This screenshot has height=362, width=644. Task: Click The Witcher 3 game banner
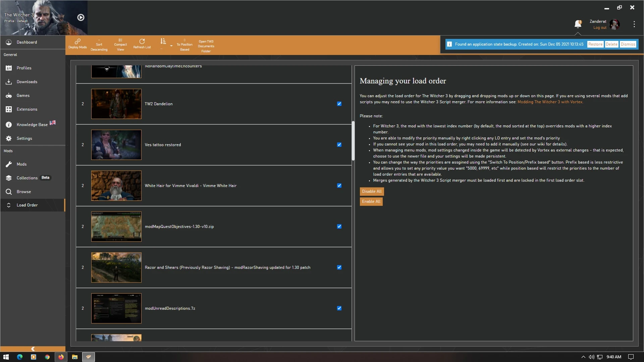coord(44,18)
